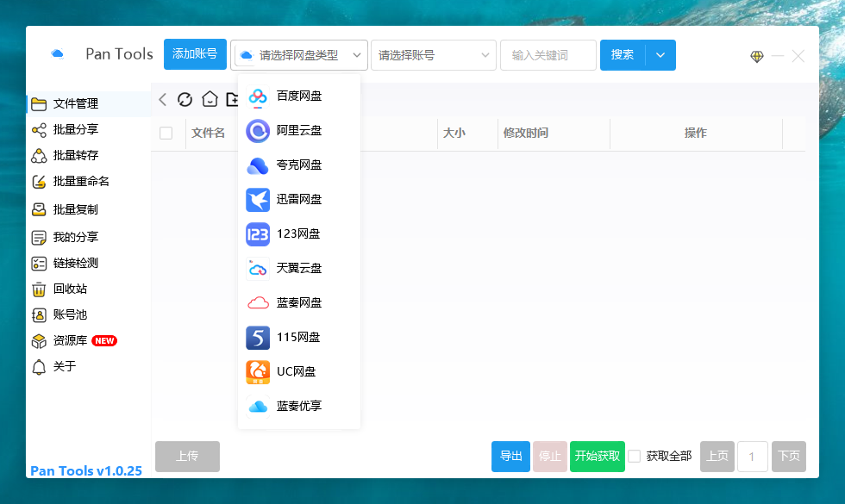This screenshot has height=504, width=845.
Task: Open 我的分享 in the sidebar
Action: 88,237
